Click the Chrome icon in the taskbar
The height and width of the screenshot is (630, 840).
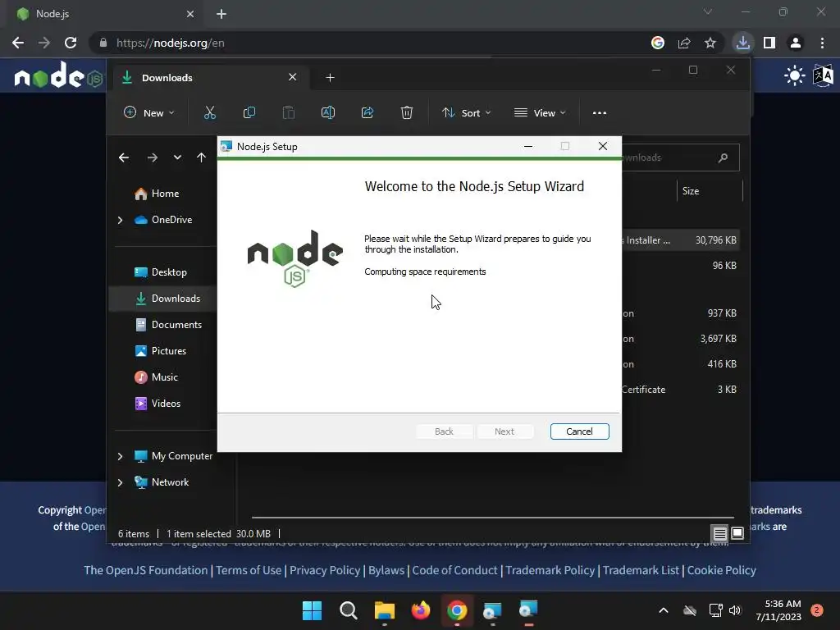click(457, 610)
